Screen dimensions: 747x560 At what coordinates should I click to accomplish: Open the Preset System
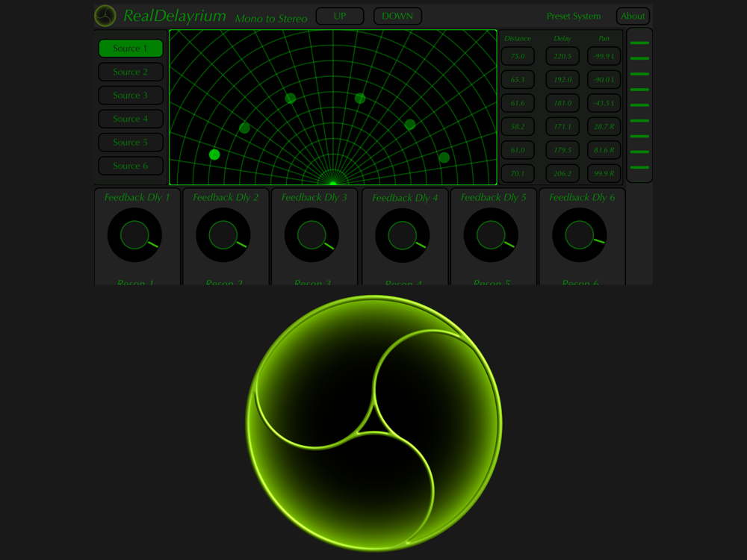[x=574, y=16]
